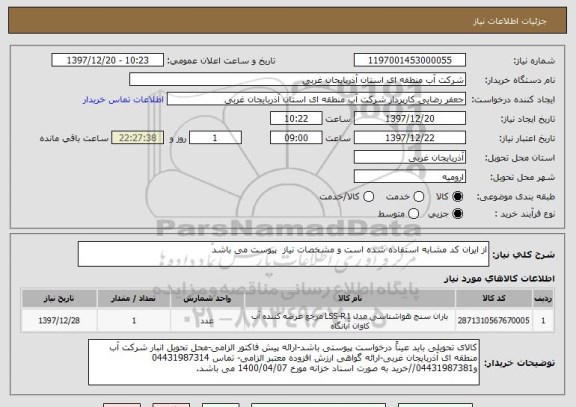The width and height of the screenshot is (576, 407).
Task: Click the creation time field 10:22
Action: pyautogui.click(x=296, y=119)
